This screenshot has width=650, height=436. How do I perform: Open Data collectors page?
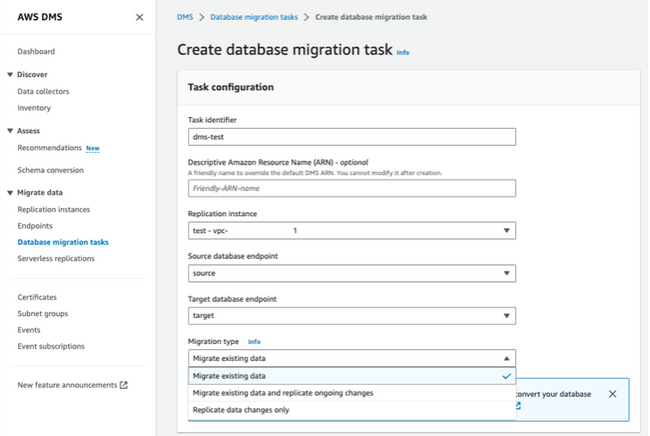pyautogui.click(x=43, y=91)
